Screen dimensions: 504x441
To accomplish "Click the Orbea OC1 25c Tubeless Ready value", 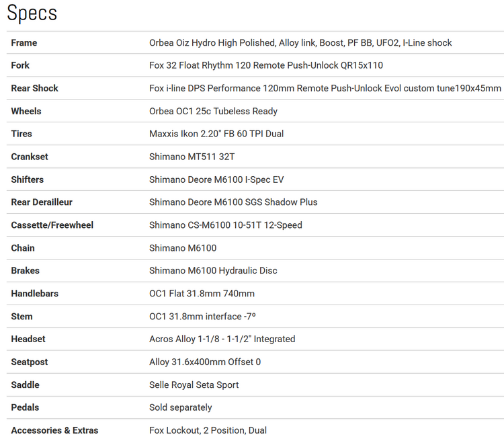I will [x=214, y=111].
